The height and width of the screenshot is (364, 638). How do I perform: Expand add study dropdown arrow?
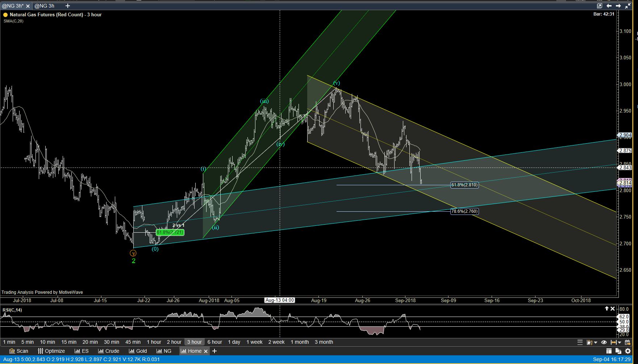(x=595, y=342)
